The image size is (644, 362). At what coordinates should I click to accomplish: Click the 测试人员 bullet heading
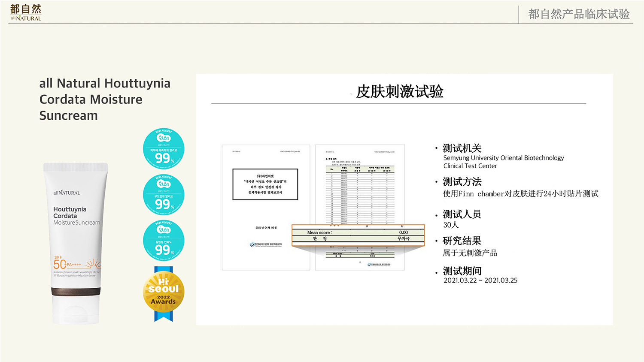point(462,214)
